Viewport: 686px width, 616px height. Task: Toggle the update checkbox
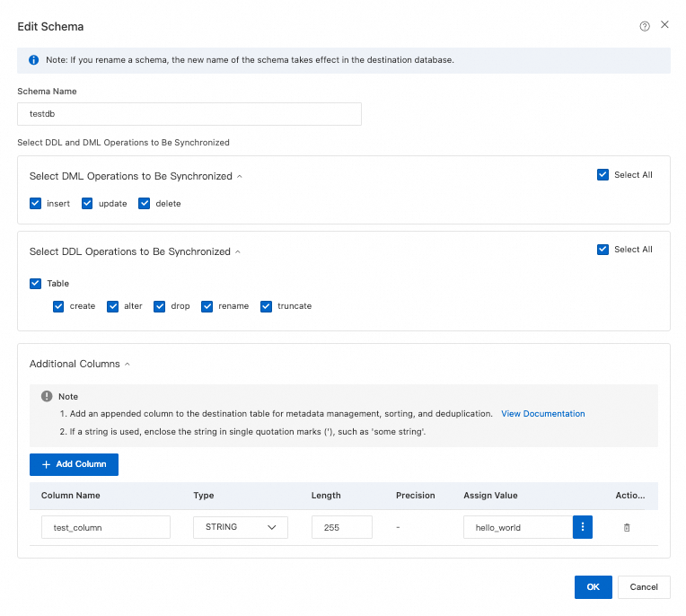(x=88, y=204)
